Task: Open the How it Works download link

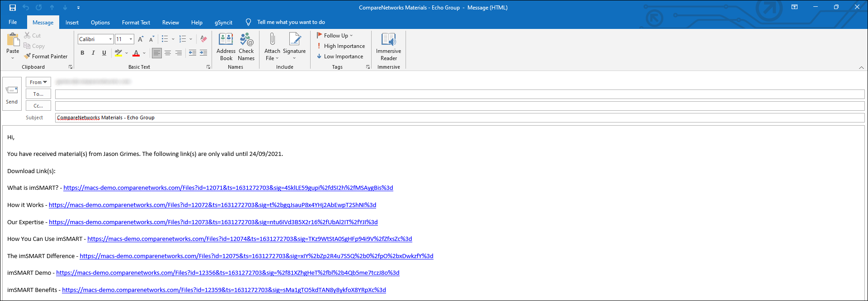Action: tap(212, 205)
